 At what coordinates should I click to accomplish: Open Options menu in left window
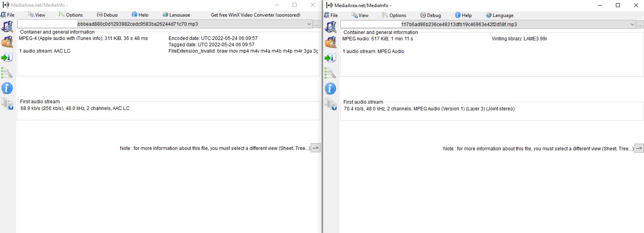(x=71, y=15)
